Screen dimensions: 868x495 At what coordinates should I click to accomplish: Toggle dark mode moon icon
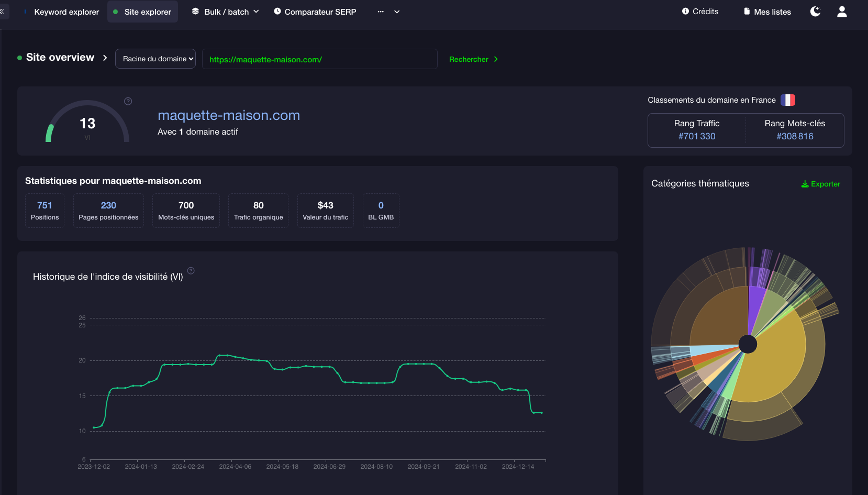click(x=815, y=12)
